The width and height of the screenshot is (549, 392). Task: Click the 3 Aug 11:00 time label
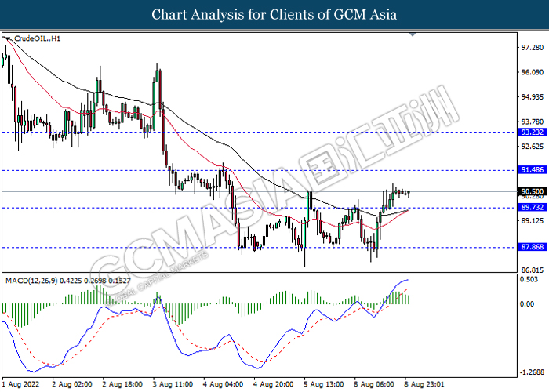click(x=173, y=384)
